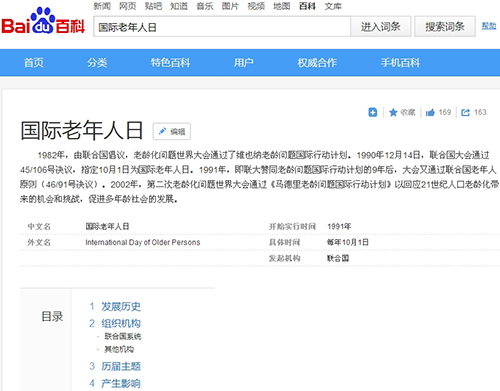Viewport: 500px width, 391px height.
Task: Go to 首页 in blue navigation bar
Action: [34, 63]
